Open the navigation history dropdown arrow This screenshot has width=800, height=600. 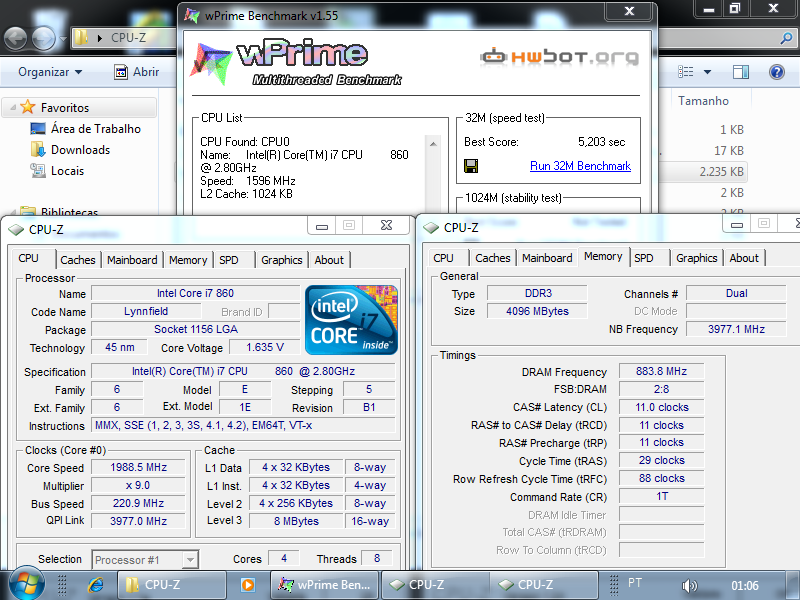point(63,38)
